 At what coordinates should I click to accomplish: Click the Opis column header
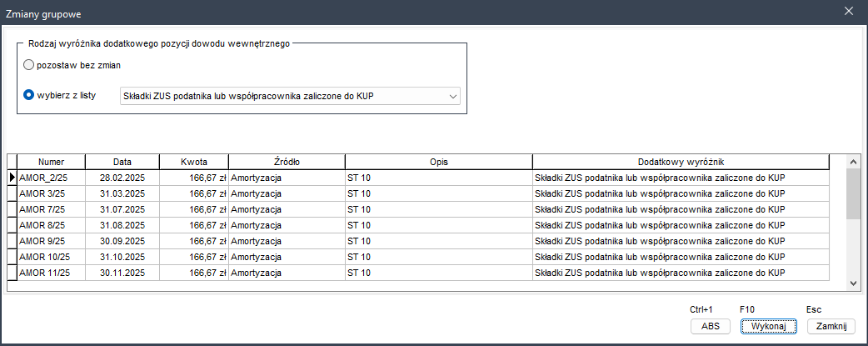click(x=439, y=162)
